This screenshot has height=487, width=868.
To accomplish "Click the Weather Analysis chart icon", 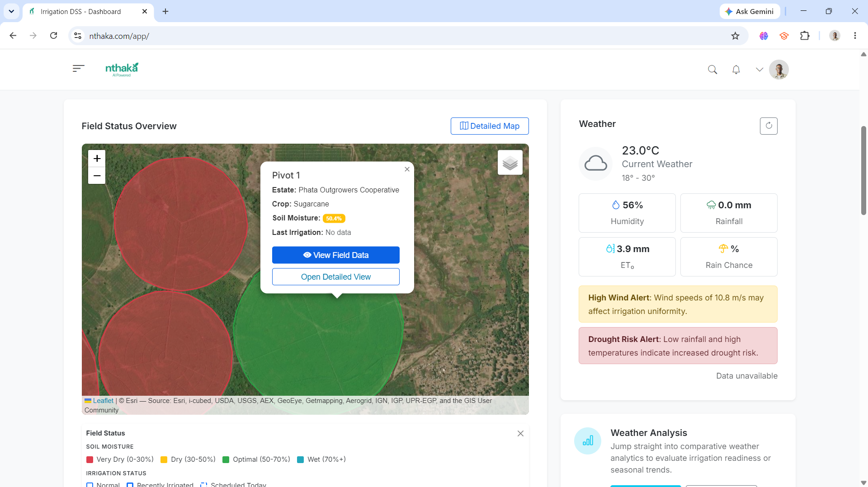I will click(588, 441).
